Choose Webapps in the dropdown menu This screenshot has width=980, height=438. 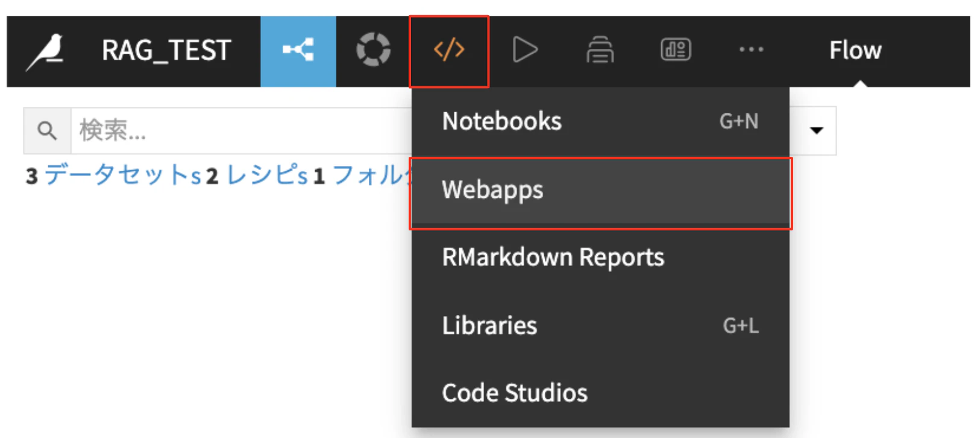[600, 190]
